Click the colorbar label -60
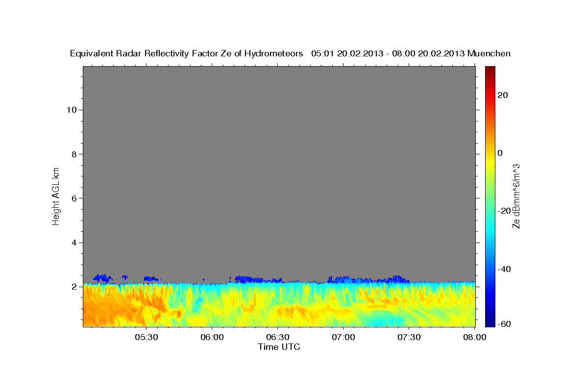This screenshot has height=392, width=588. click(503, 324)
